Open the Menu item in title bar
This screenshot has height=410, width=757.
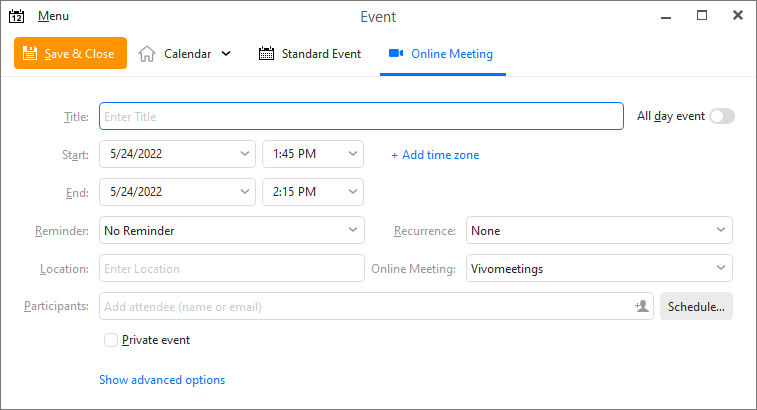53,16
